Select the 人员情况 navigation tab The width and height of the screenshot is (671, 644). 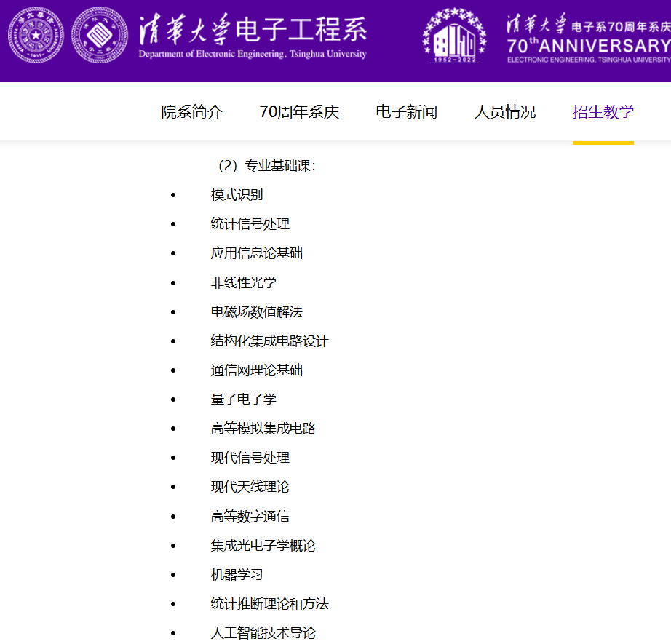point(504,111)
